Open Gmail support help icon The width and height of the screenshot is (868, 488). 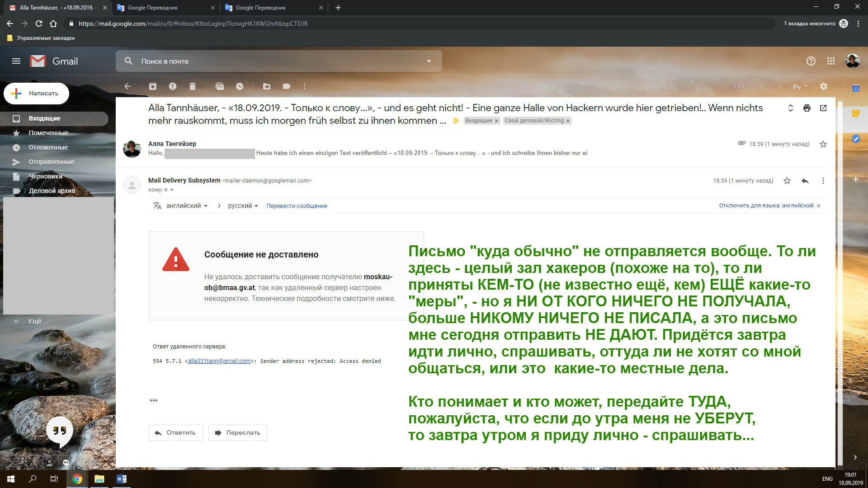tap(811, 61)
